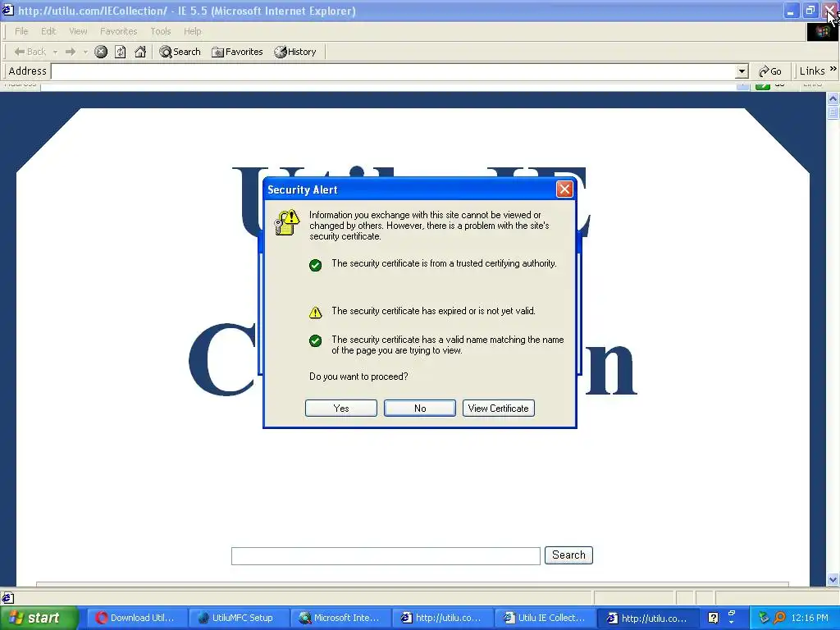Viewport: 840px width, 630px height.
Task: Open the Help menu
Action: pos(192,31)
